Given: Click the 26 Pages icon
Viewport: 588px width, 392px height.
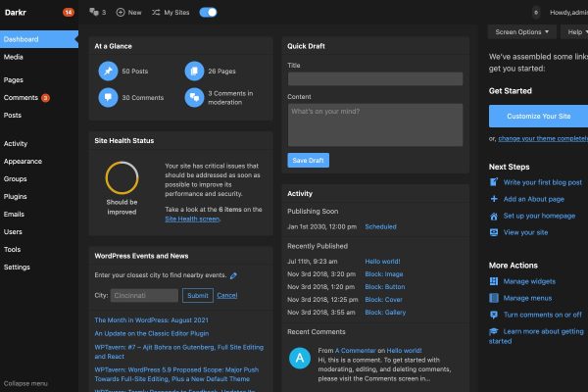Looking at the screenshot, I should [x=194, y=71].
